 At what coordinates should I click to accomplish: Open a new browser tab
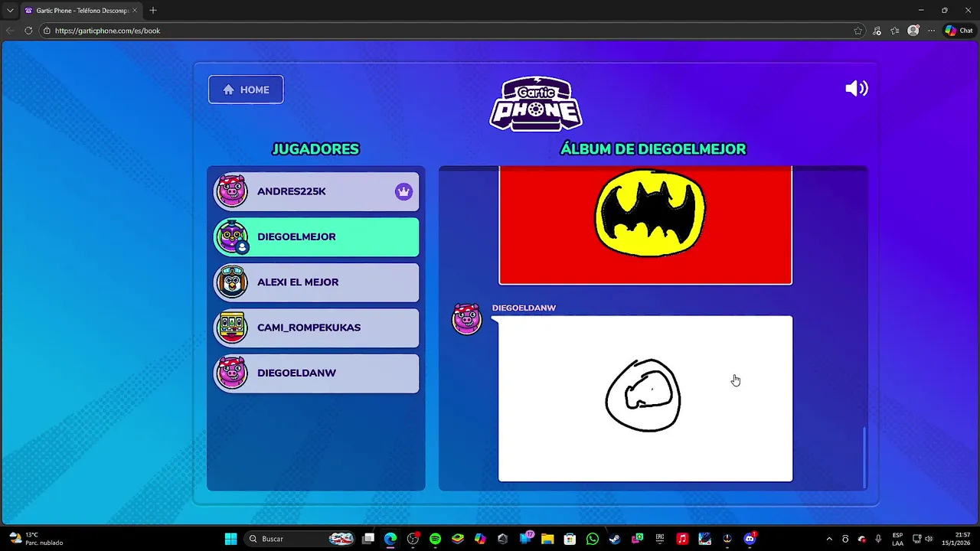pyautogui.click(x=153, y=11)
